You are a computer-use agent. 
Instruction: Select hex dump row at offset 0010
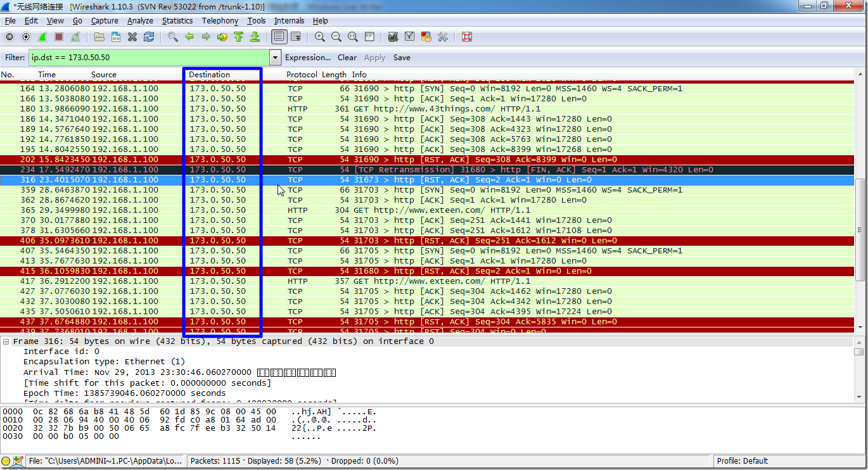[190, 419]
